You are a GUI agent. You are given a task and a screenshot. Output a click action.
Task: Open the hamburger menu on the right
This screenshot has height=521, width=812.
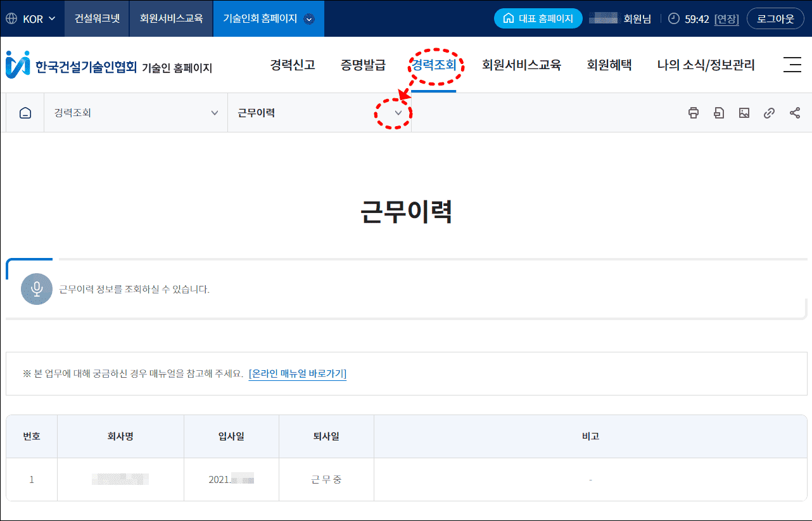[794, 65]
